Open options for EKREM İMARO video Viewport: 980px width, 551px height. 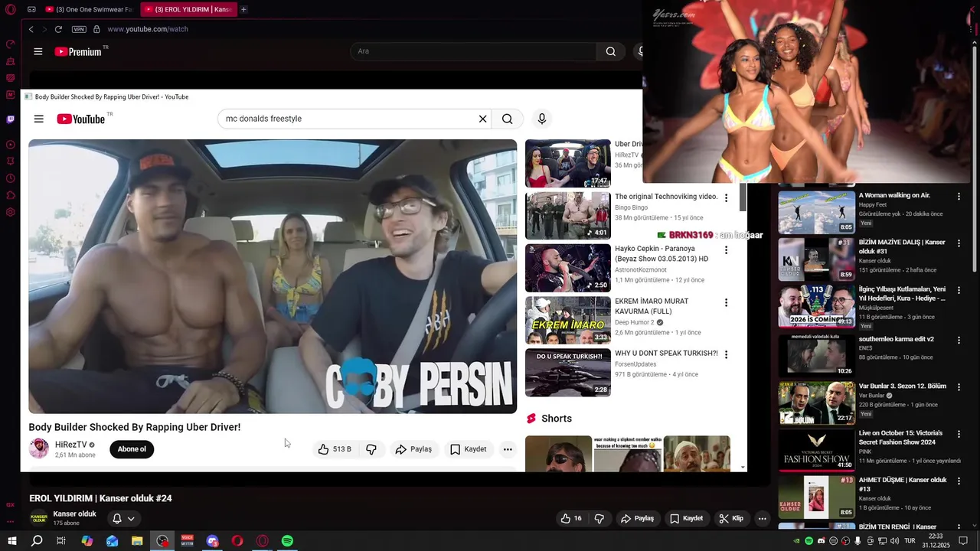tap(726, 302)
